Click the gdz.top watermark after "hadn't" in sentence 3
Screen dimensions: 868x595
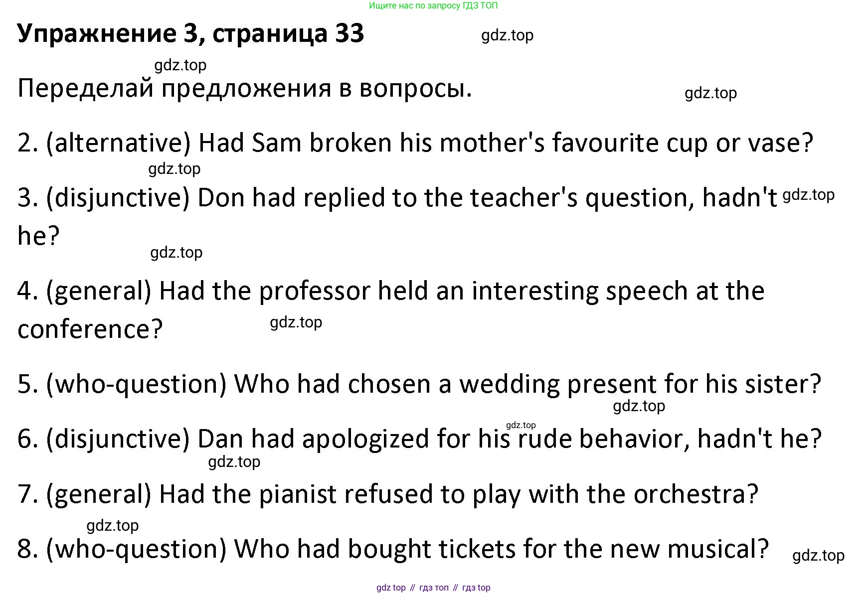(x=808, y=195)
